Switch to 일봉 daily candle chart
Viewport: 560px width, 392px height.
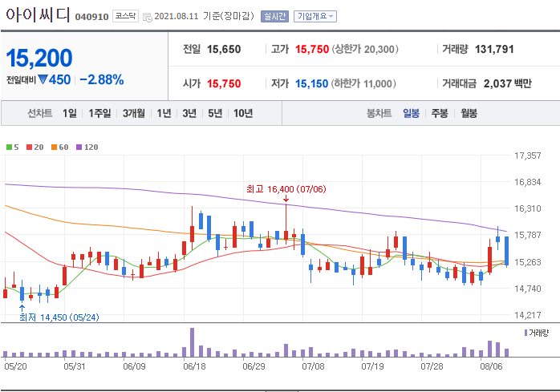pos(411,114)
